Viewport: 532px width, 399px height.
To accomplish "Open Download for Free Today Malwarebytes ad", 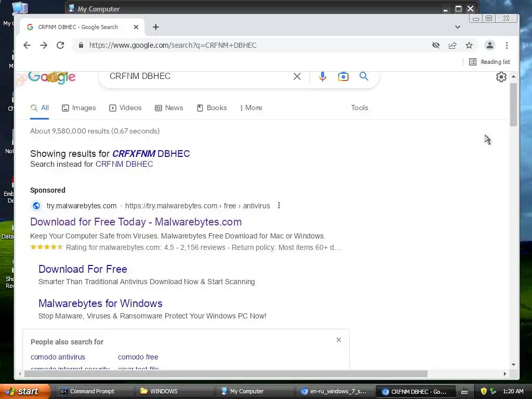I will tap(136, 222).
